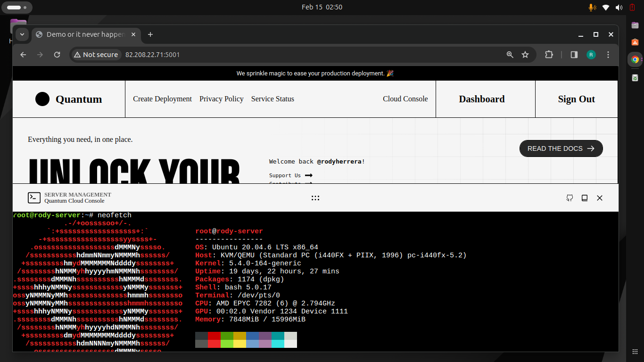
Task: Click the Not secure warning badge
Action: coord(96,55)
